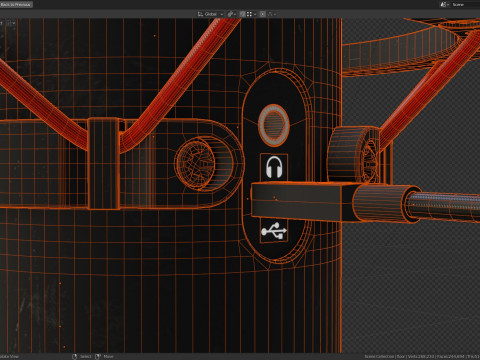
Task: Open the pivot point selector
Action: click(232, 14)
